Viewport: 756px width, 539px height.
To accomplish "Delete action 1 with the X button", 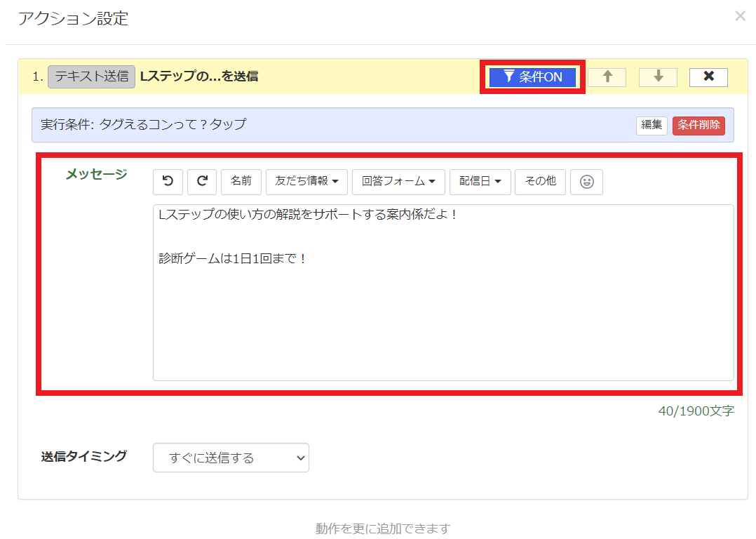I will tap(708, 77).
